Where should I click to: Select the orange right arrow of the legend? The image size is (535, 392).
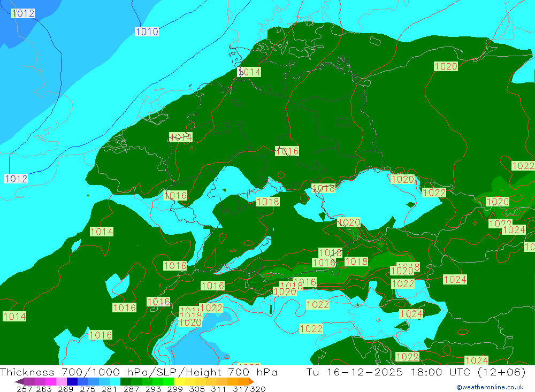(x=251, y=381)
